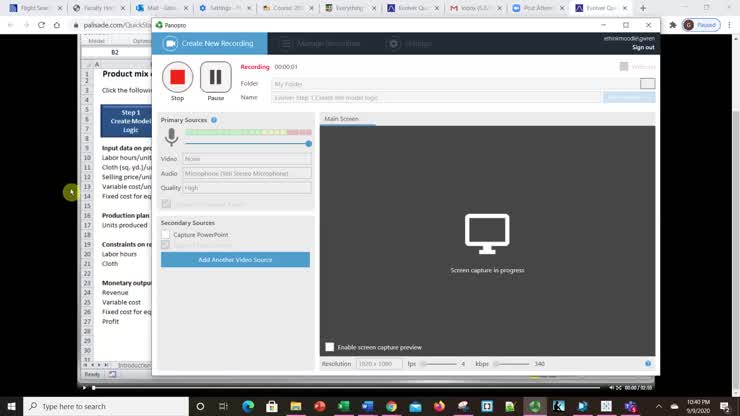The height and width of the screenshot is (416, 740).
Task: Open Microsoft Edge from the taskbar
Action: point(248,407)
